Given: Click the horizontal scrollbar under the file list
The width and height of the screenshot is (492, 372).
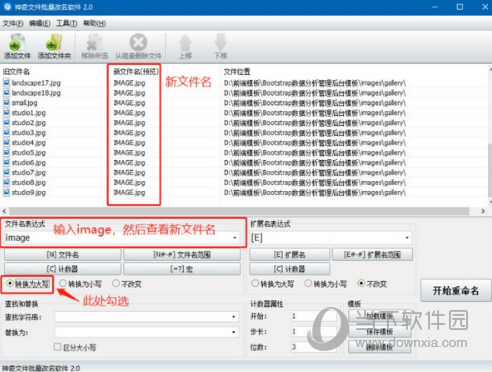Looking at the screenshot, I should point(239,211).
